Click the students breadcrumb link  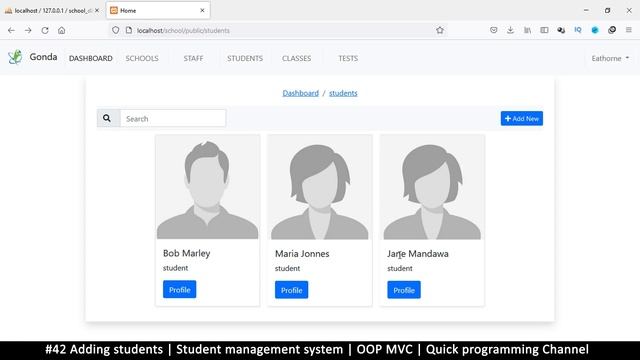(343, 93)
